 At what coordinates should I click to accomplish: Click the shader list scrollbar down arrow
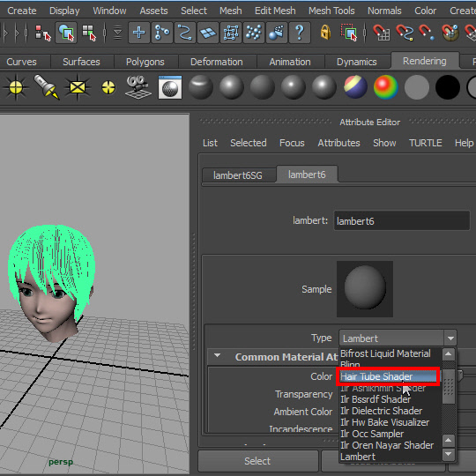tap(449, 455)
